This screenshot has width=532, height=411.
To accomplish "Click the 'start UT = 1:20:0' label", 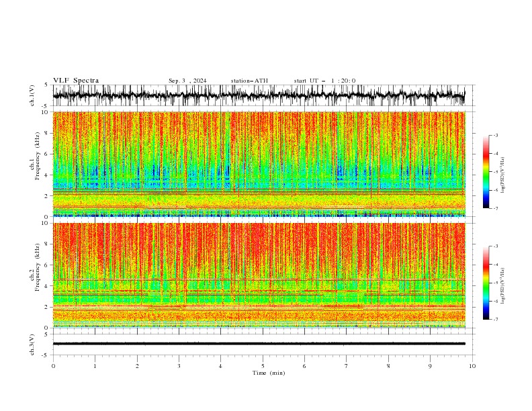I will point(324,81).
